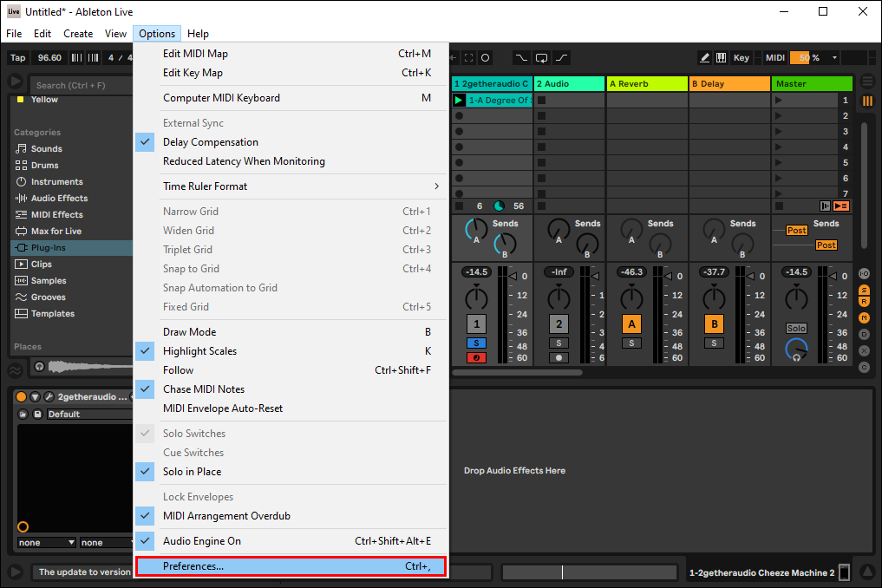Open the View menu
The height and width of the screenshot is (588, 882).
[115, 34]
